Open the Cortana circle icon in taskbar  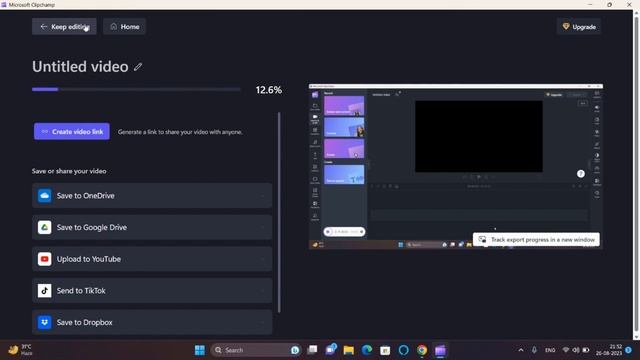pos(403,350)
